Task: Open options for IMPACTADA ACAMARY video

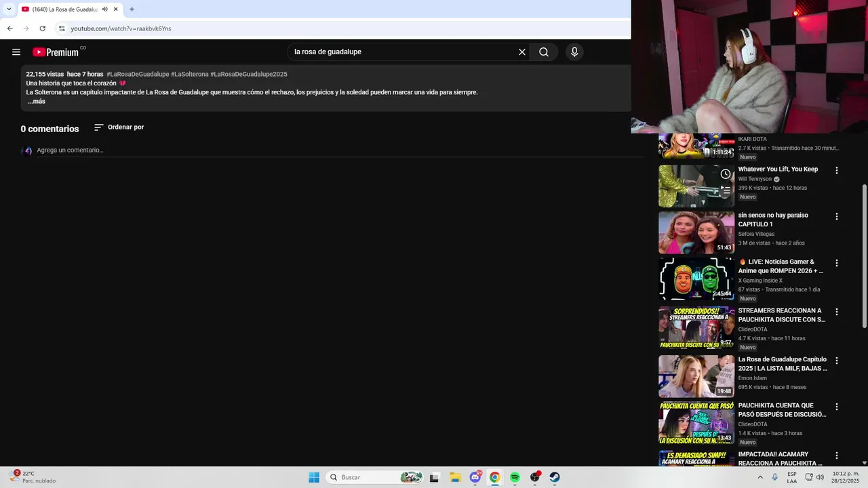Action: pos(837,455)
